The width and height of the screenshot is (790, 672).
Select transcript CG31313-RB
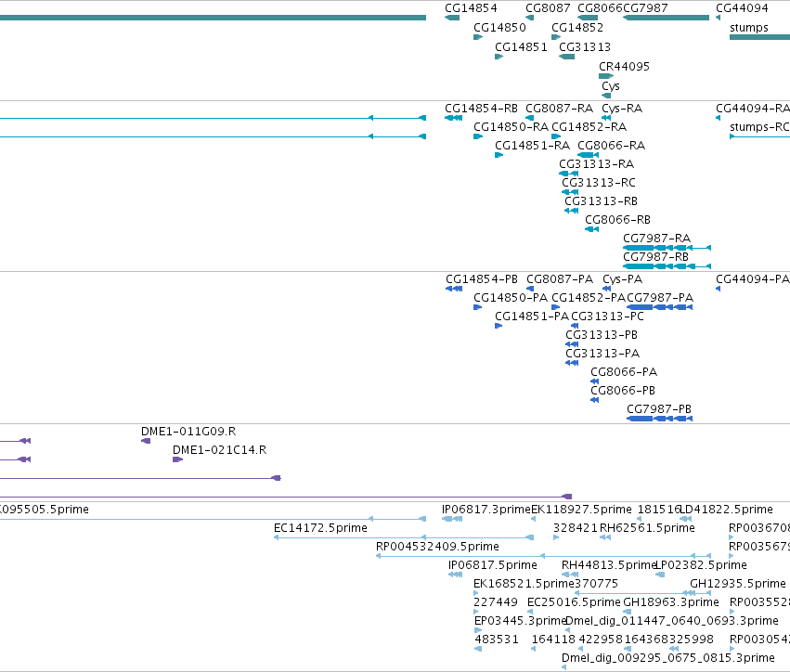(x=571, y=211)
